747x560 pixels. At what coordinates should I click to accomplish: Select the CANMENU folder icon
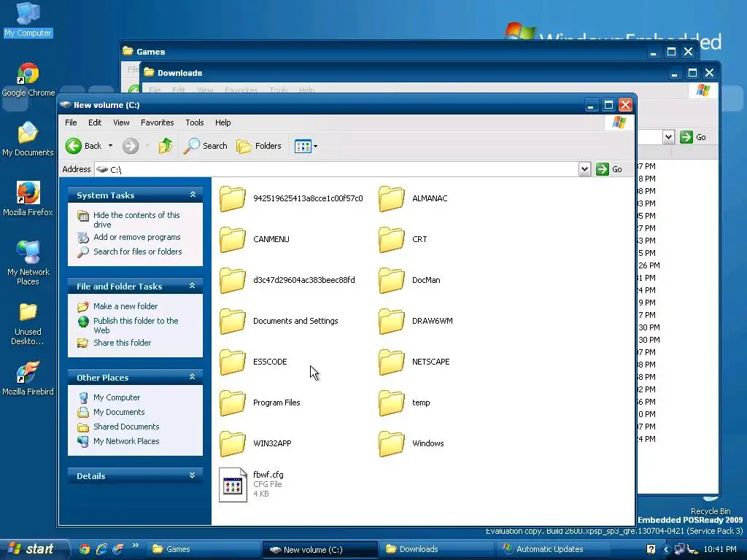tap(233, 239)
